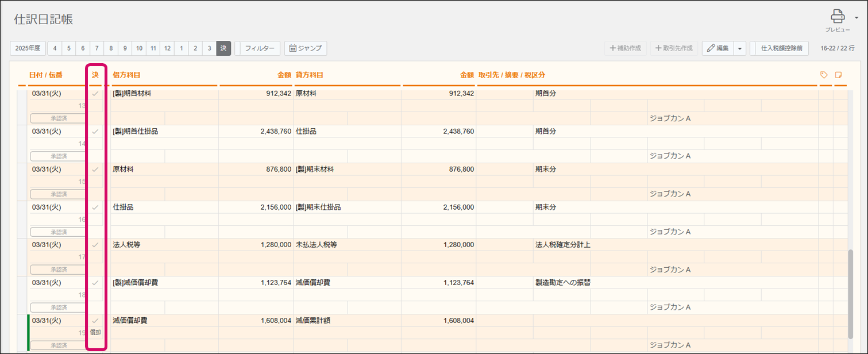The image size is (868, 354).
Task: Click the printer preview icon
Action: pos(838,17)
